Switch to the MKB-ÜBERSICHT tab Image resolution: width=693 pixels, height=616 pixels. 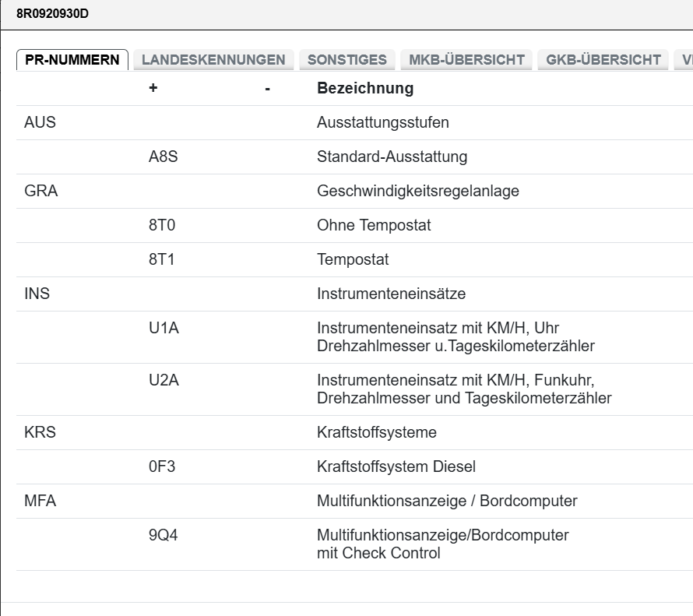pyautogui.click(x=464, y=59)
